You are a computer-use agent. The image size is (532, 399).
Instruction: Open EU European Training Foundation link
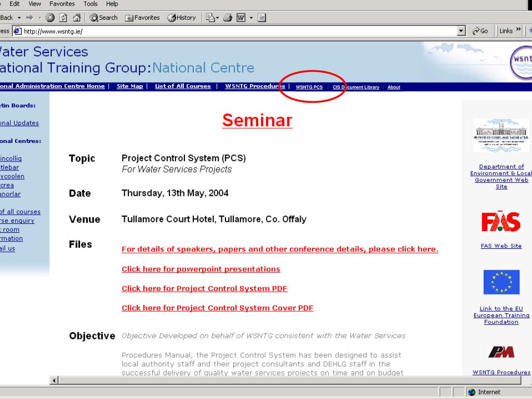click(501, 315)
